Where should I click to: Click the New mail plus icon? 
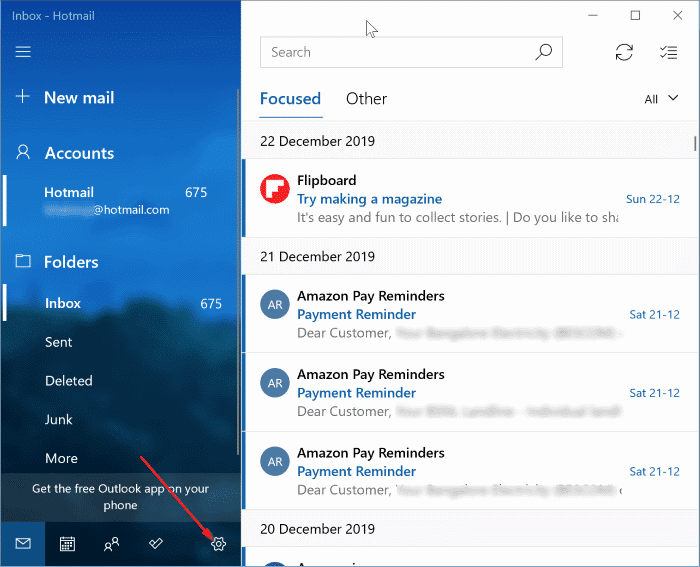tap(22, 96)
